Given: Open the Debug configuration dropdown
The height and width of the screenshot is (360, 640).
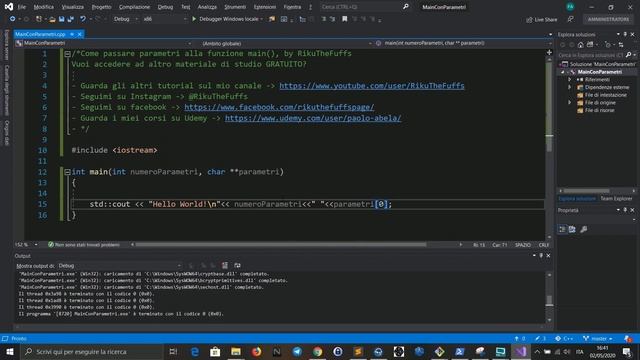Looking at the screenshot, I should tap(126, 19).
